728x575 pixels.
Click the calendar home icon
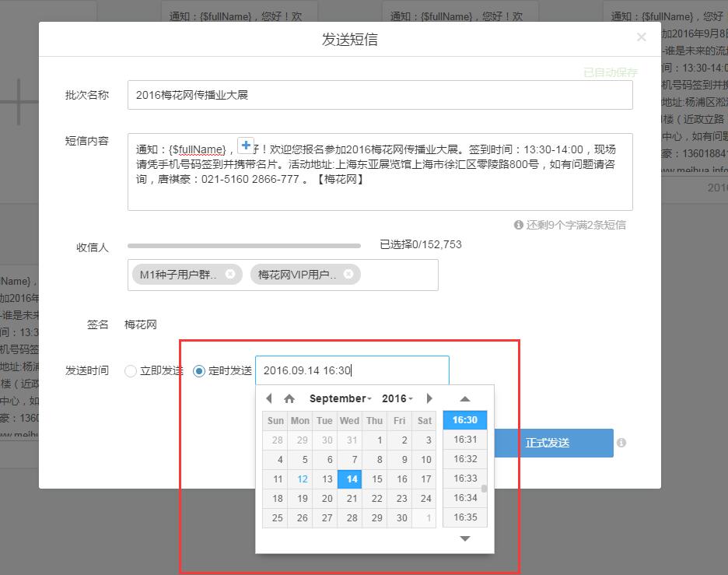[x=289, y=398]
